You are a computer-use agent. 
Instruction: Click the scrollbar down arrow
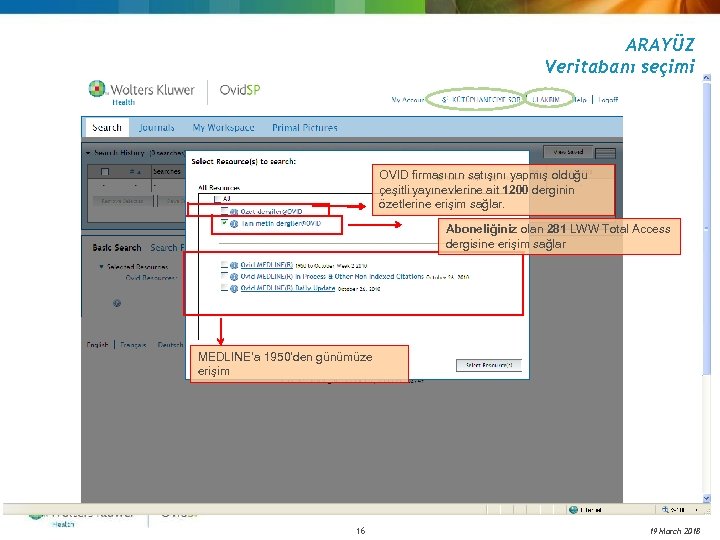pos(707,499)
